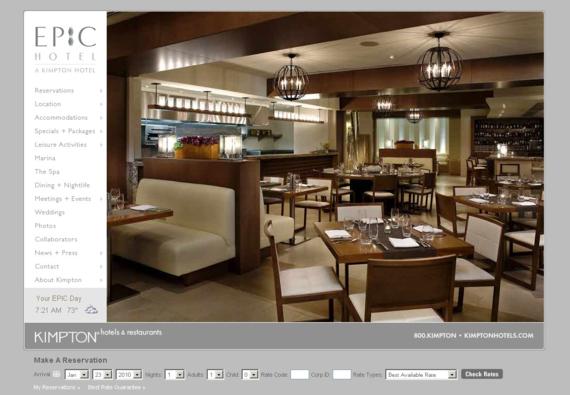Image resolution: width=570 pixels, height=395 pixels.
Task: Click the EPIC Hotel logo
Action: [65, 49]
